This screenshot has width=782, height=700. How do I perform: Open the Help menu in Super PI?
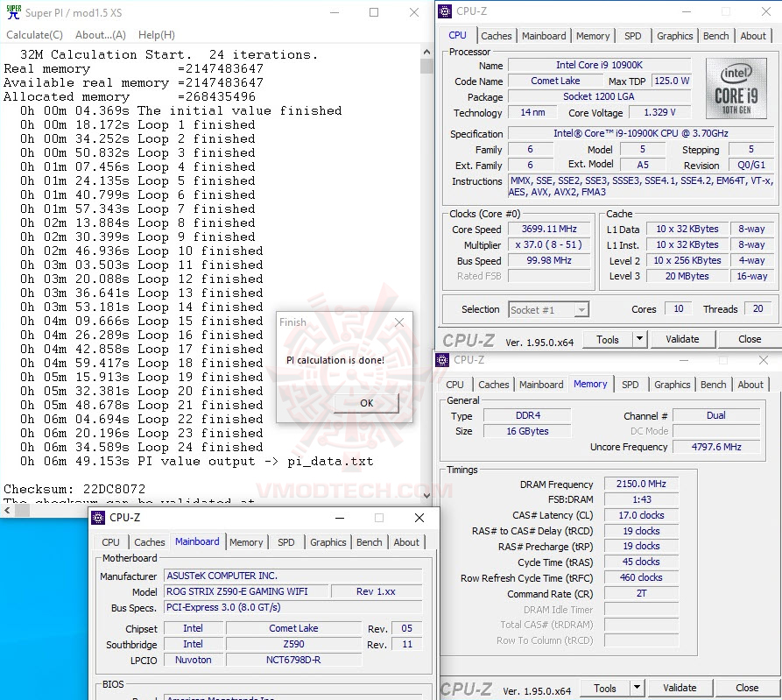[156, 34]
